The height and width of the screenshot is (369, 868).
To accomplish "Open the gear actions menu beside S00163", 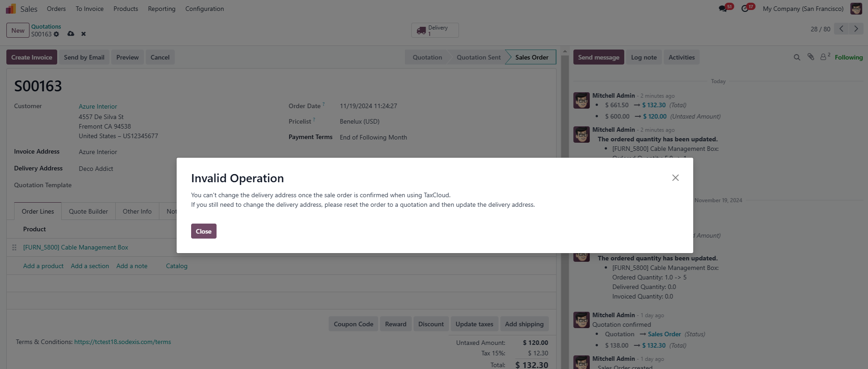I will [56, 34].
